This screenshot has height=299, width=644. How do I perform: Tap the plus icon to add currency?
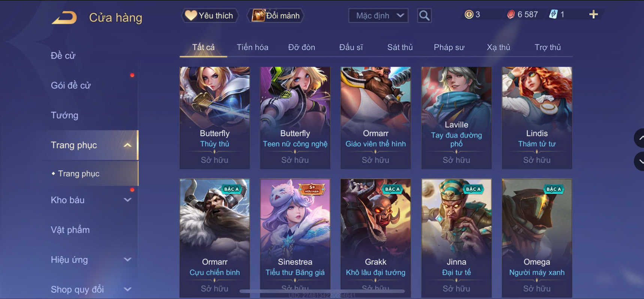pyautogui.click(x=593, y=15)
